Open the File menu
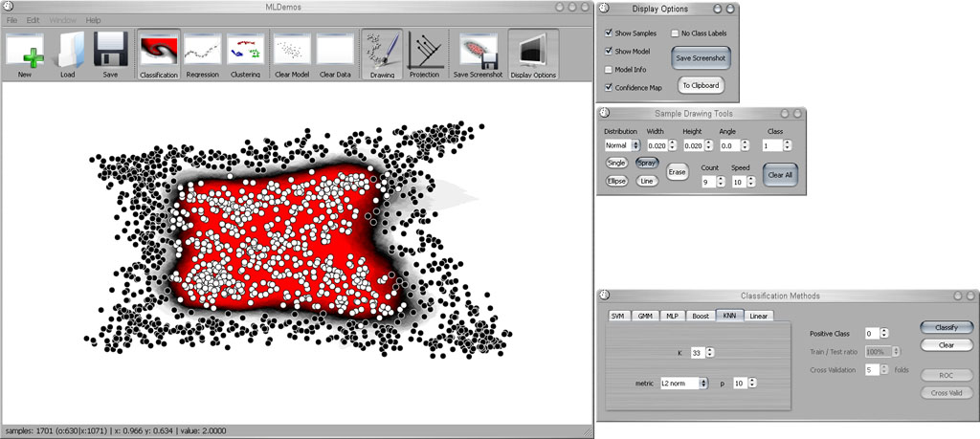 pos(12,20)
